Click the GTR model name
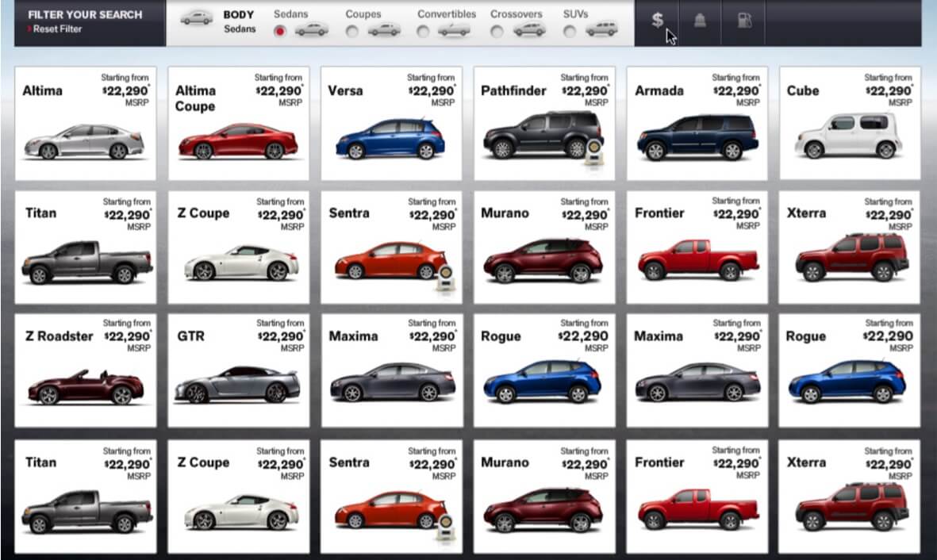937x560 pixels. [190, 336]
